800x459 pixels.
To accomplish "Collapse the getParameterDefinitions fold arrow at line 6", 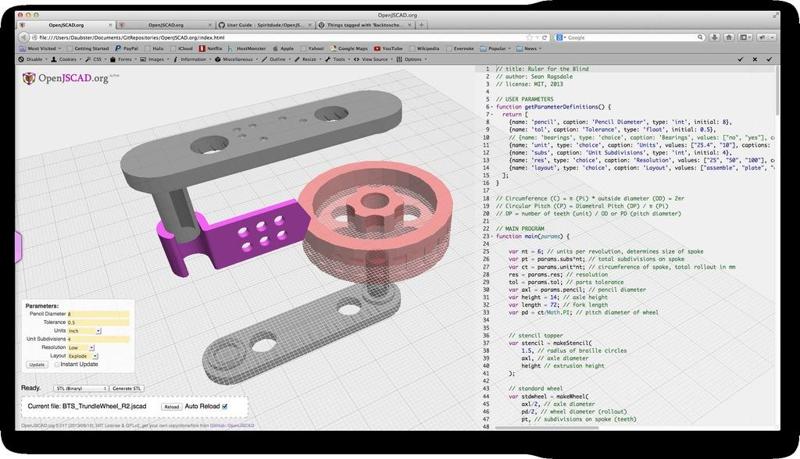I will pyautogui.click(x=492, y=107).
